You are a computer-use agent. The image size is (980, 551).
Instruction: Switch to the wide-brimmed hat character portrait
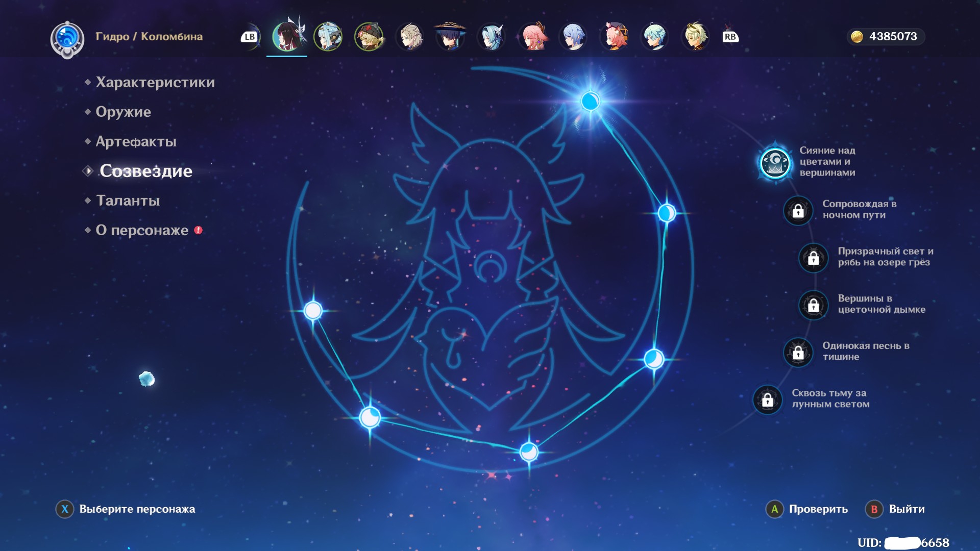[x=450, y=37]
